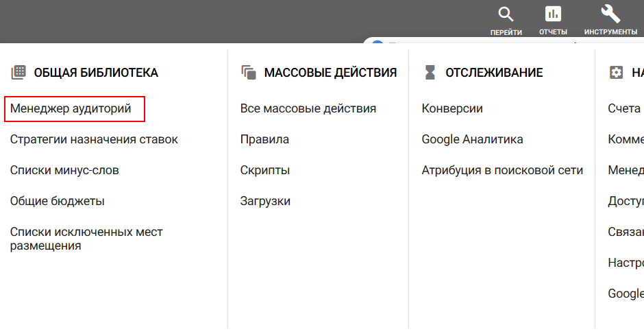Click the Перейти search magnifier icon
The width and height of the screenshot is (644, 334).
[x=506, y=14]
